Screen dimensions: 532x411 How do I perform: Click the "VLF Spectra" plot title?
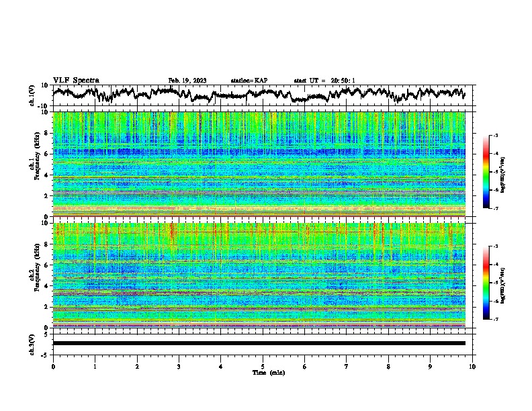[x=76, y=81]
